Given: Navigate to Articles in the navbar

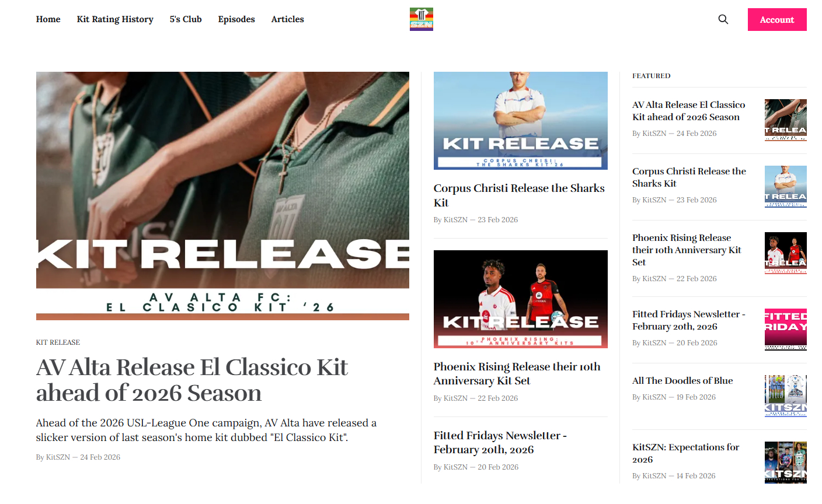Looking at the screenshot, I should [x=287, y=19].
